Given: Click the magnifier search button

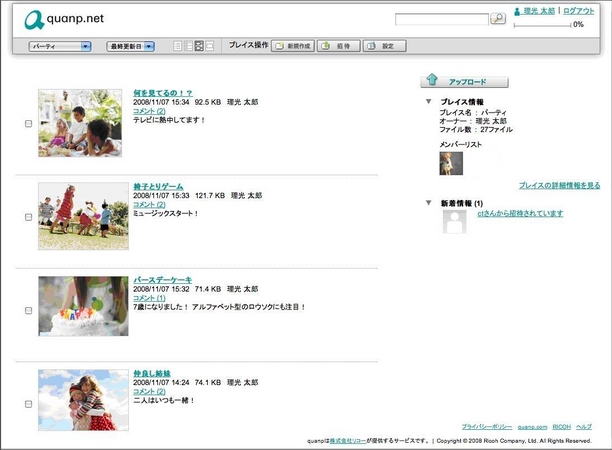Looking at the screenshot, I should click(498, 19).
